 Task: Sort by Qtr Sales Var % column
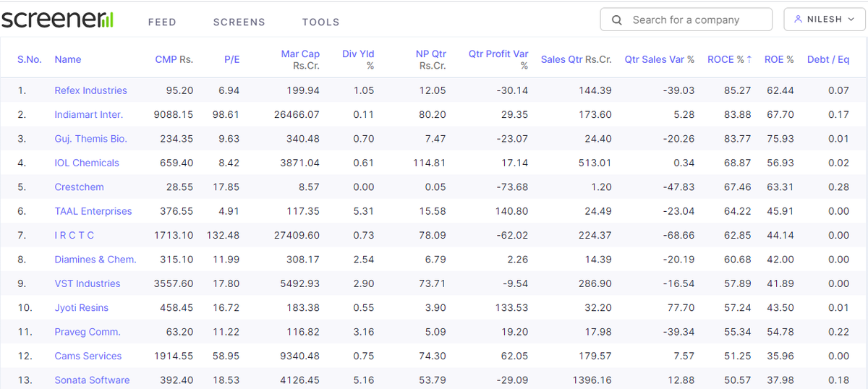tap(660, 59)
